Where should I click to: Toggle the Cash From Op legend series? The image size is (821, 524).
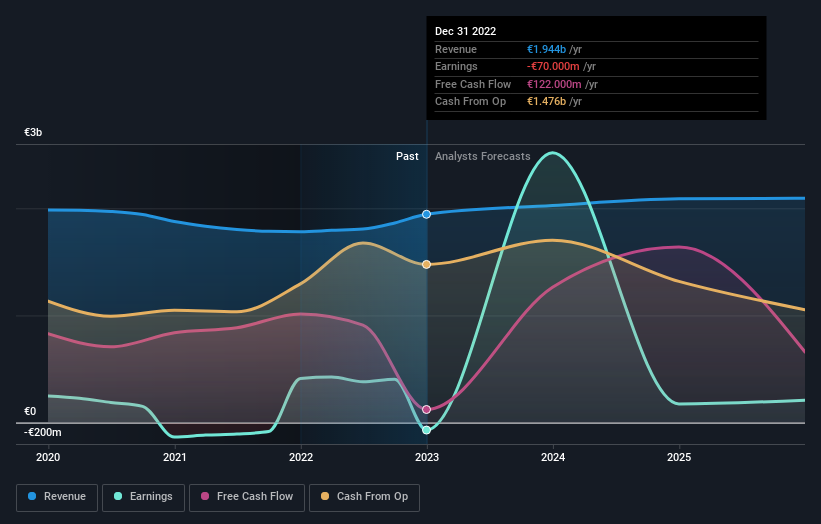coord(364,497)
